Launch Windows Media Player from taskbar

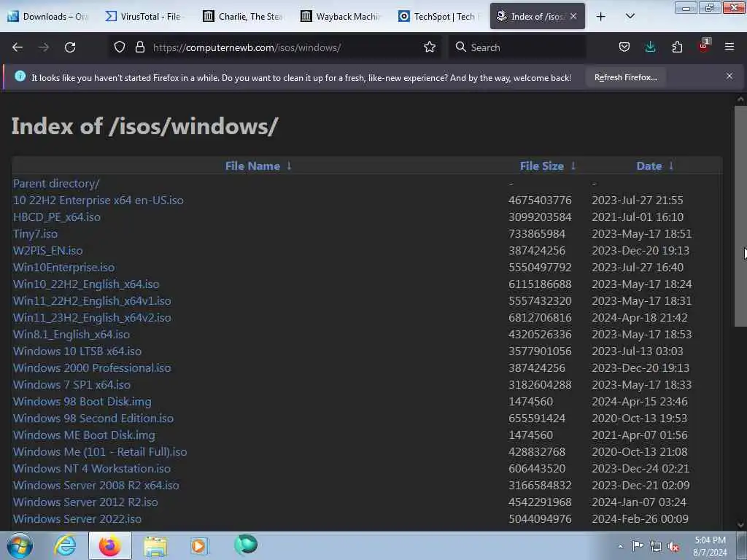pyautogui.click(x=199, y=545)
